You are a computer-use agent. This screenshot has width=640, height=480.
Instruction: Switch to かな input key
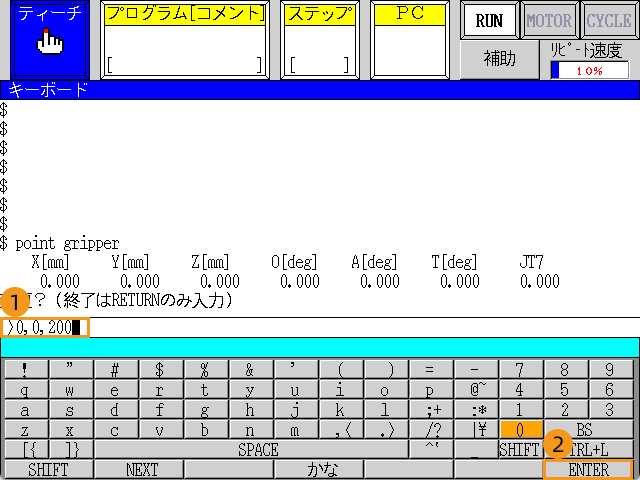coord(319,470)
